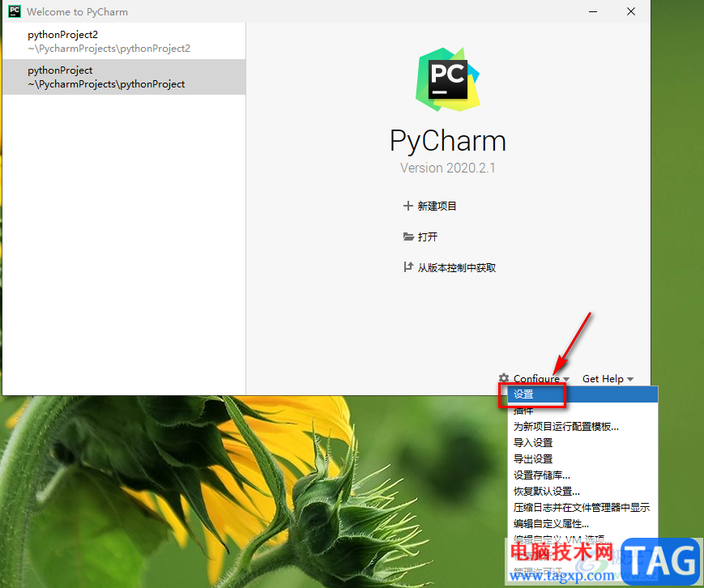Viewport: 704px width, 588px height.
Task: Select 为新项目运行配置模板... menu entry
Action: (582, 426)
